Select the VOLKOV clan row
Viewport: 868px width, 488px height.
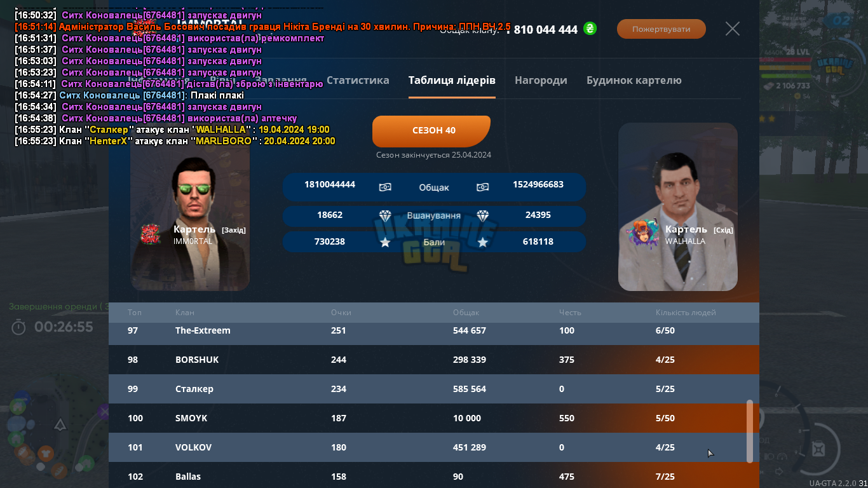(x=434, y=447)
